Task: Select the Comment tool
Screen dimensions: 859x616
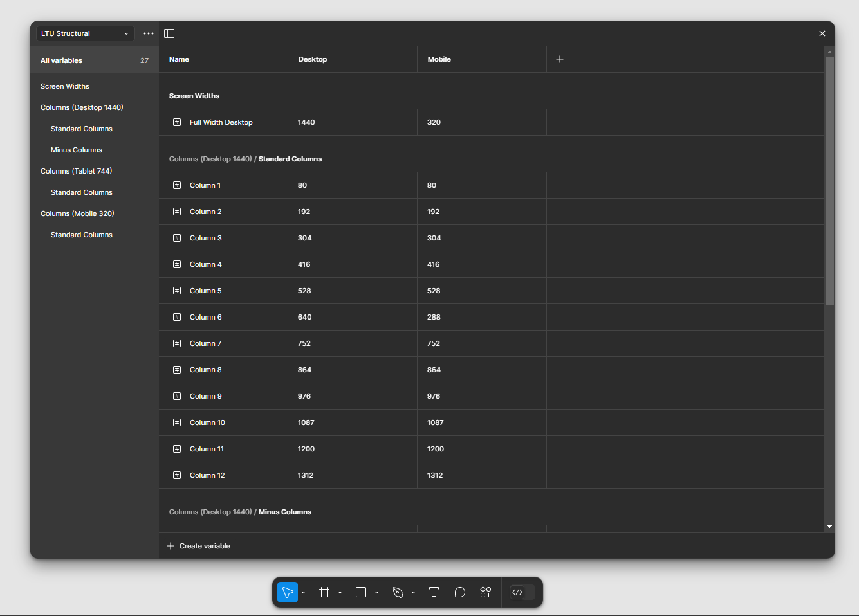Action: click(x=459, y=592)
